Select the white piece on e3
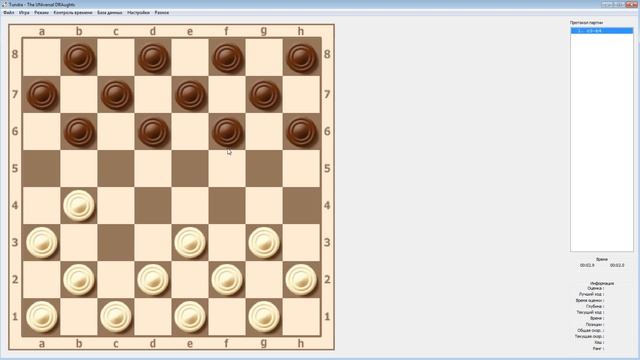This screenshot has width=640, height=360. [190, 242]
